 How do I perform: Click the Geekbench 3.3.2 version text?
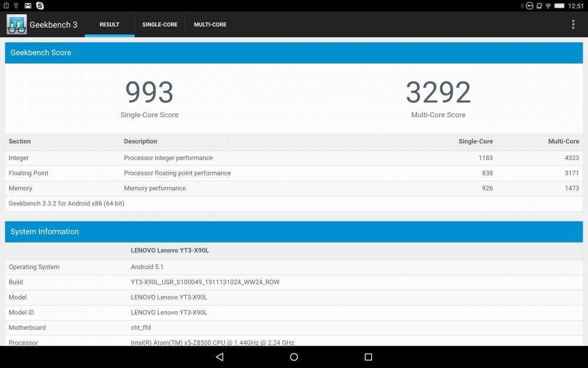[65, 203]
